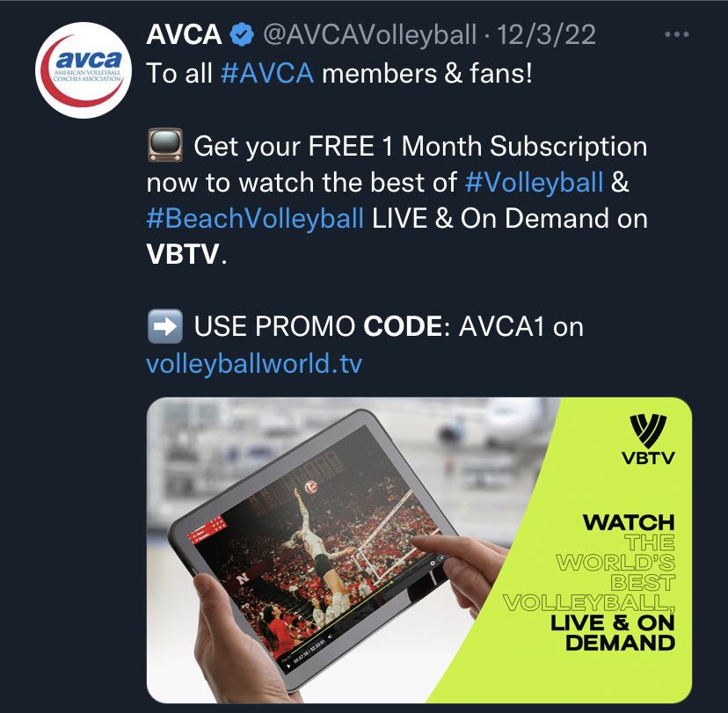Click the Live & On Demand banner text

[x=613, y=633]
